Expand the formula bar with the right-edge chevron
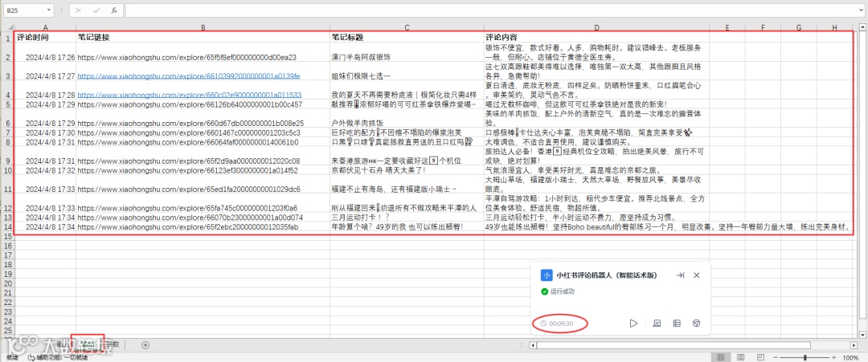This screenshot has width=868, height=362. (861, 10)
